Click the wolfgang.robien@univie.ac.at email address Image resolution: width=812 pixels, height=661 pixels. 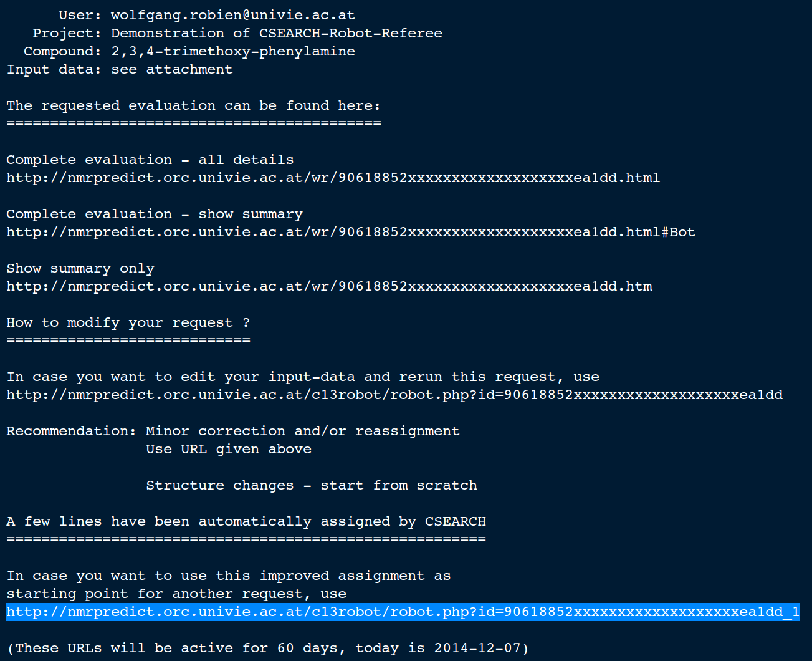coord(232,15)
